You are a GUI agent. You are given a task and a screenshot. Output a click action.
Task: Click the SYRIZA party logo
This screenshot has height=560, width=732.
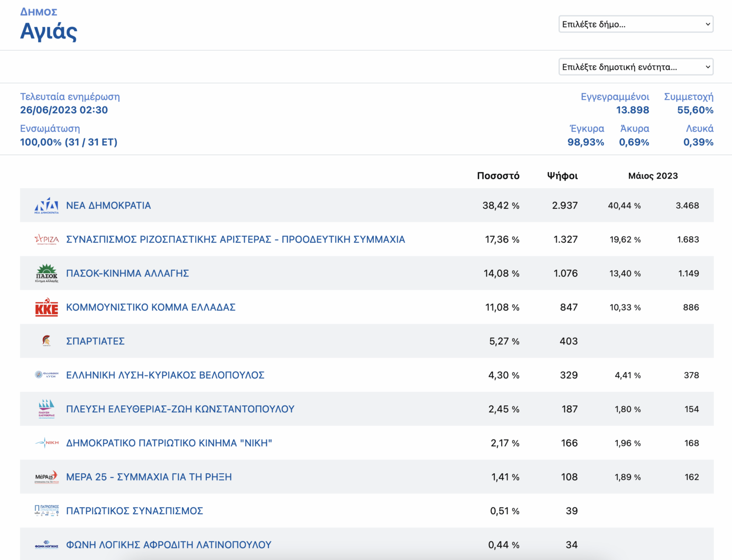point(46,240)
